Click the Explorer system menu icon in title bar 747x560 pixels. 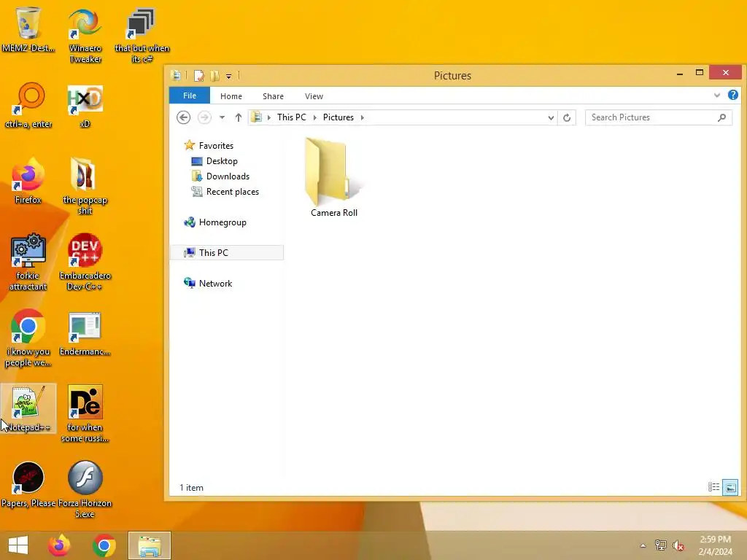point(176,75)
